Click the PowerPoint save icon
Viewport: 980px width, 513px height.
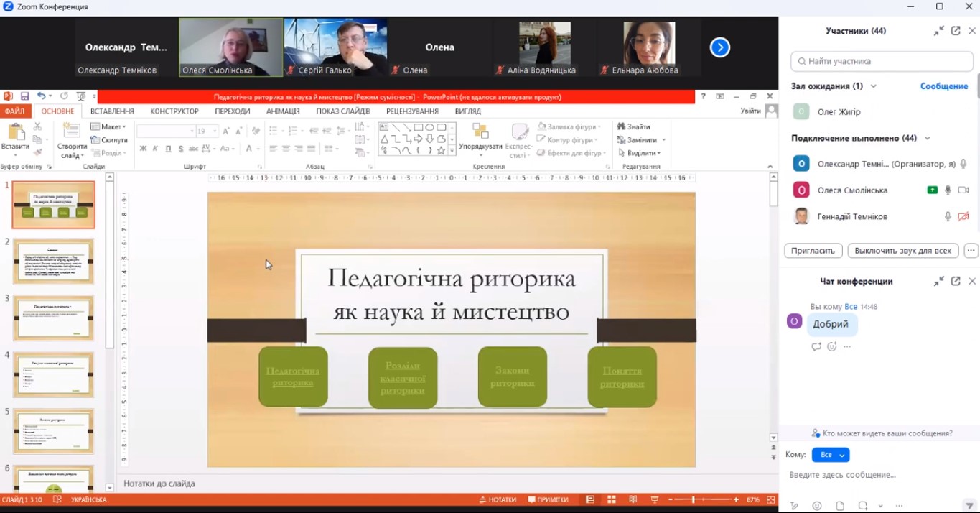[x=24, y=96]
